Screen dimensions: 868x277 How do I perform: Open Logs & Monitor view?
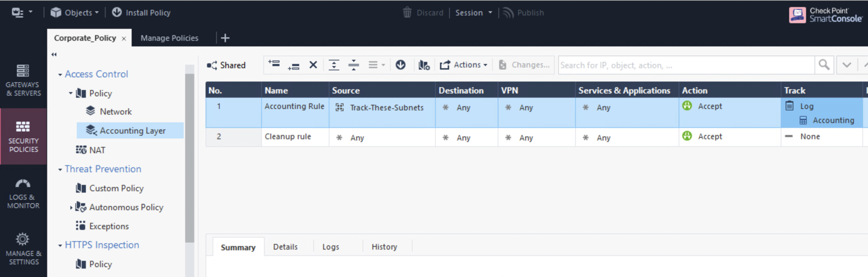point(23,193)
